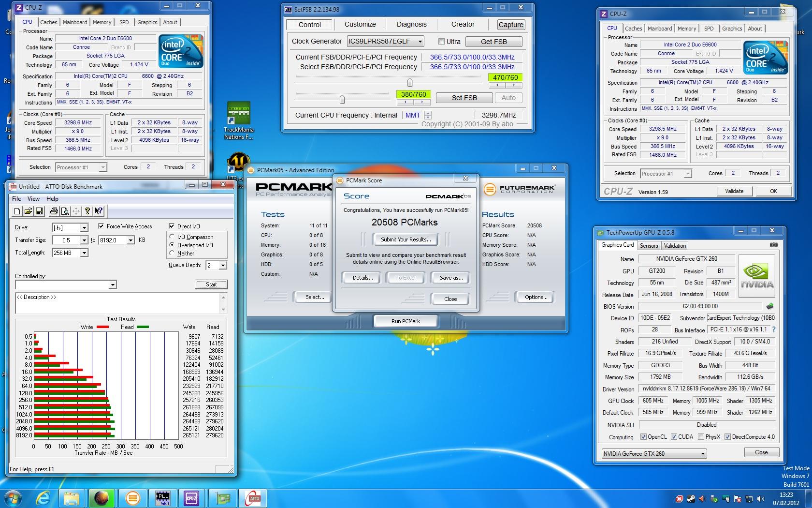Click the globe browser taskbar icon

point(101,498)
